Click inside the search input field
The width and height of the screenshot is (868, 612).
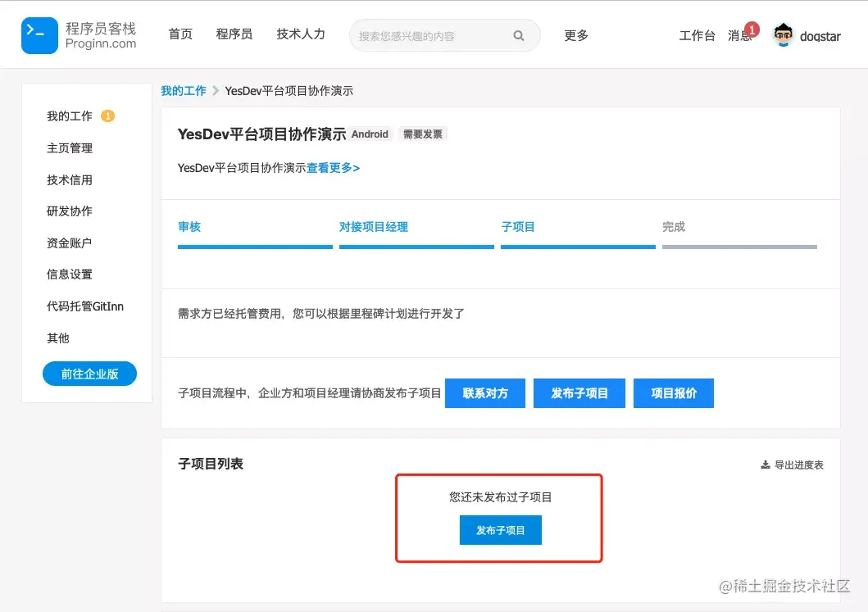(x=434, y=36)
